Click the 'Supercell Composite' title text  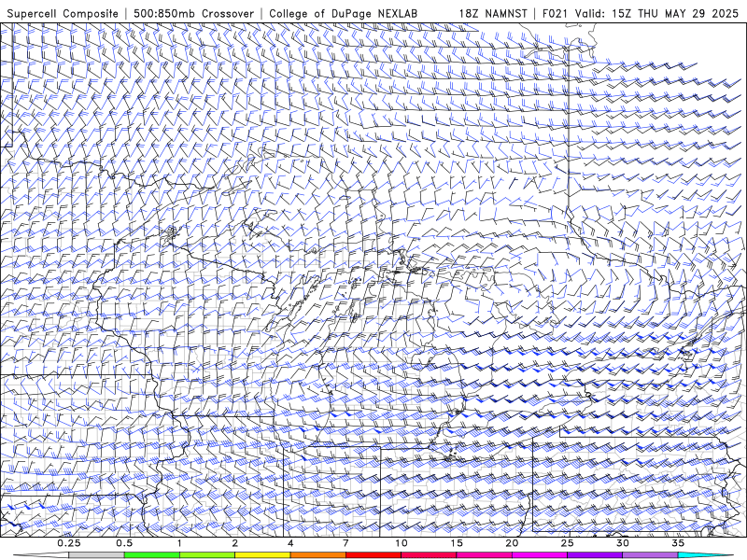(x=63, y=13)
